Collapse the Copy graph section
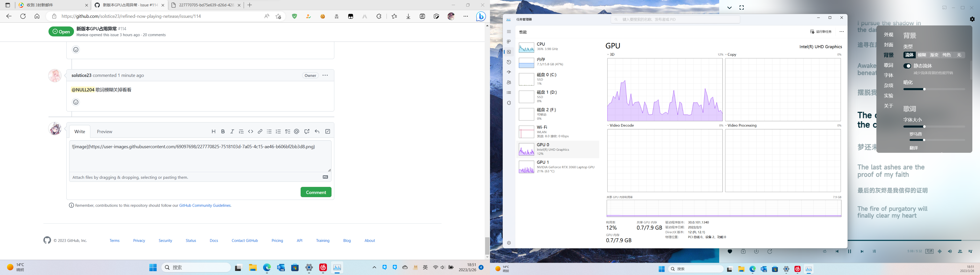Image resolution: width=980 pixels, height=275 pixels. click(x=726, y=54)
